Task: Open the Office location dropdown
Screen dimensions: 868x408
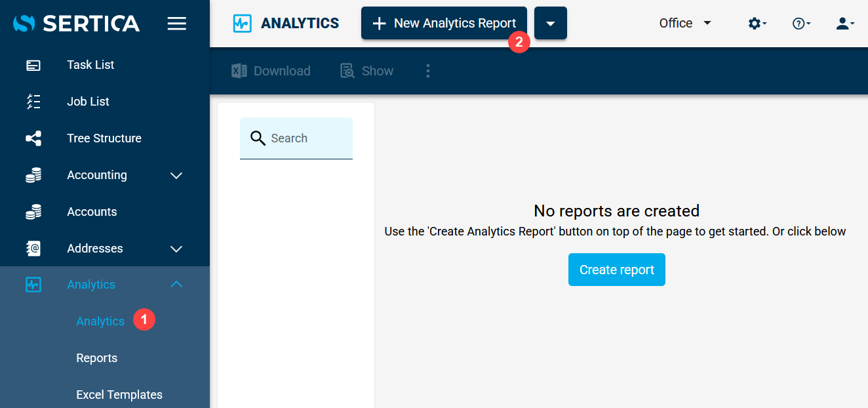Action: (x=686, y=24)
